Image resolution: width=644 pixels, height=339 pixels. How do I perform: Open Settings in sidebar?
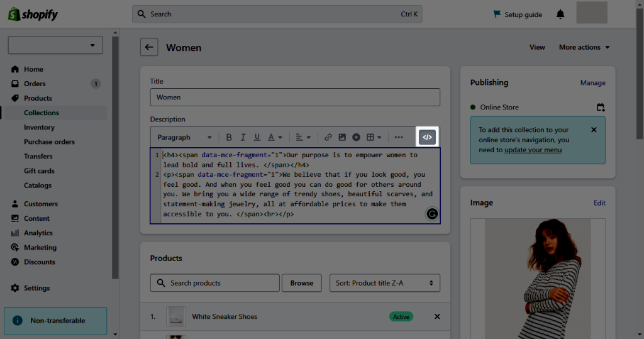pyautogui.click(x=36, y=288)
